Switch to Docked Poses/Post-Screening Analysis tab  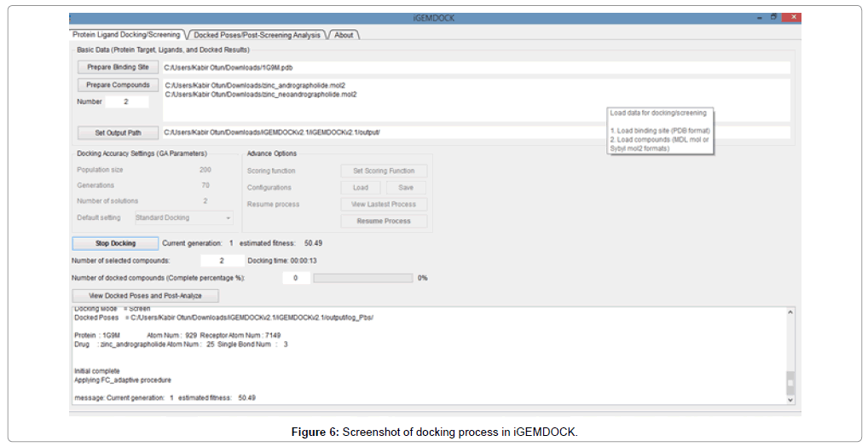pyautogui.click(x=257, y=35)
